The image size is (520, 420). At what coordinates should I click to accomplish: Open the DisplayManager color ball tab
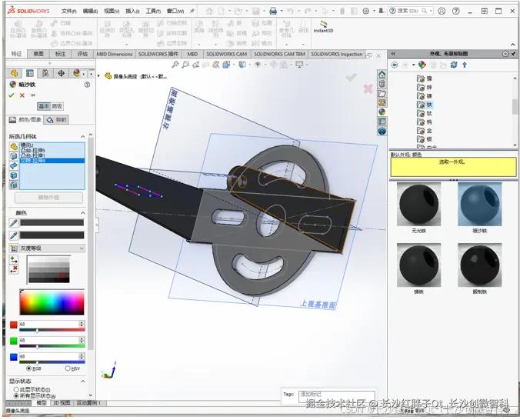pyautogui.click(x=77, y=73)
